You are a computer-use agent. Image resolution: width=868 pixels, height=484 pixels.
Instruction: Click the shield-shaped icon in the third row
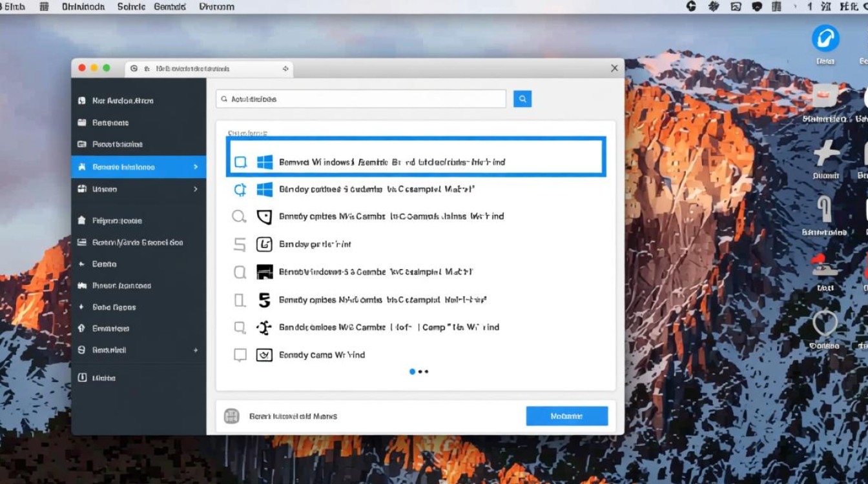264,217
